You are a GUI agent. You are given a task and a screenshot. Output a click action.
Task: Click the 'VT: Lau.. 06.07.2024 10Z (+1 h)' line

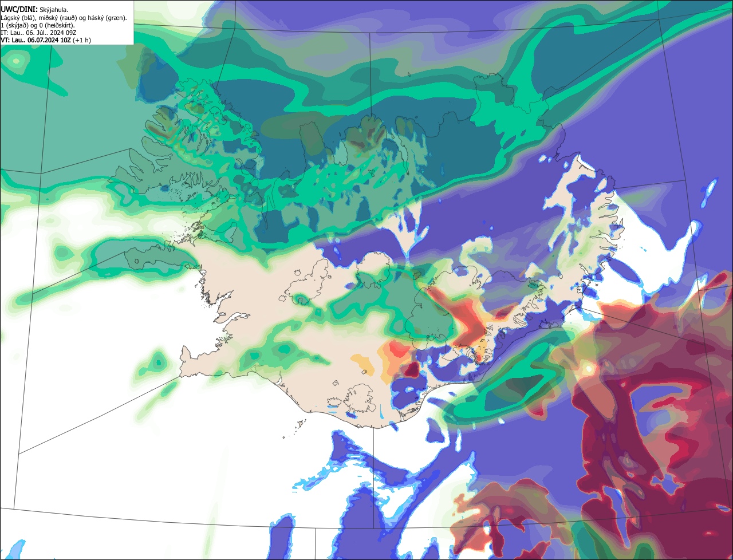coord(46,40)
